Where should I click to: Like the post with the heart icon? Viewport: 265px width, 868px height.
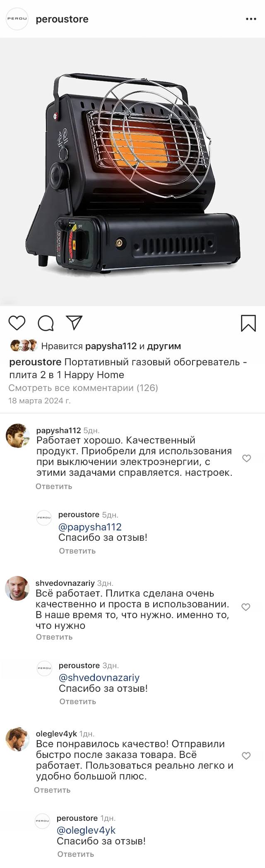click(x=17, y=323)
